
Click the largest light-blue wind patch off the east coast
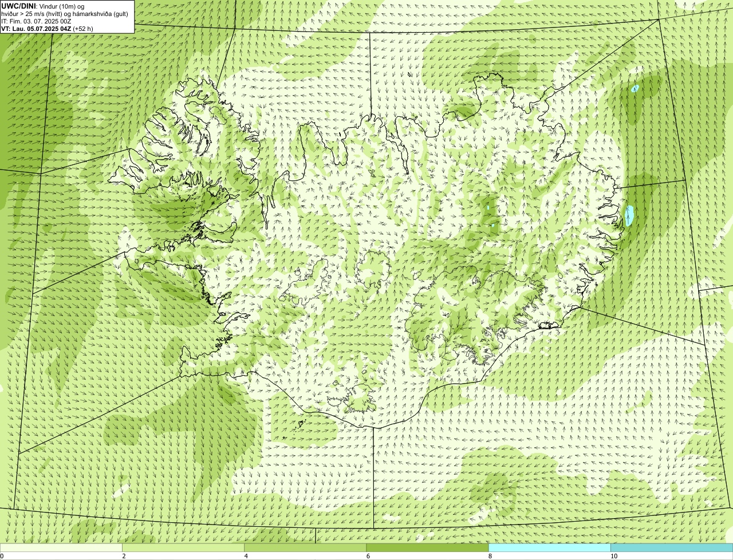tap(629, 215)
